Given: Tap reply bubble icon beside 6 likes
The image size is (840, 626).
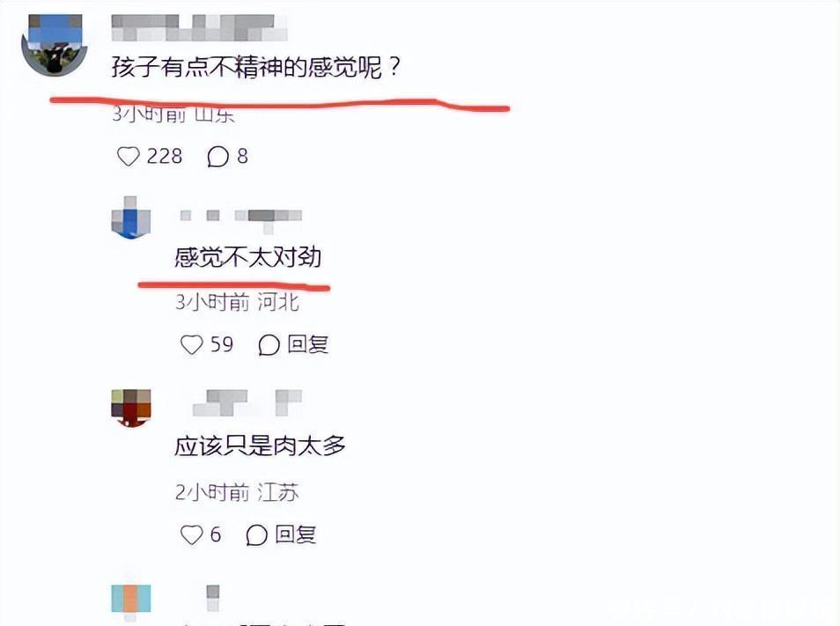Looking at the screenshot, I should [x=256, y=534].
